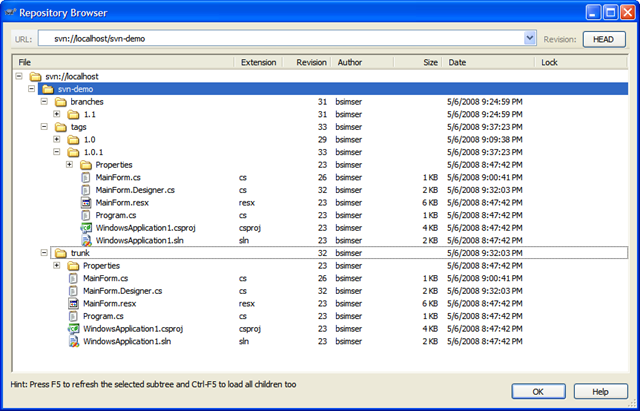This screenshot has width=640, height=411.
Task: Click the Properties folder icon under 1.0.1
Action: click(x=86, y=165)
